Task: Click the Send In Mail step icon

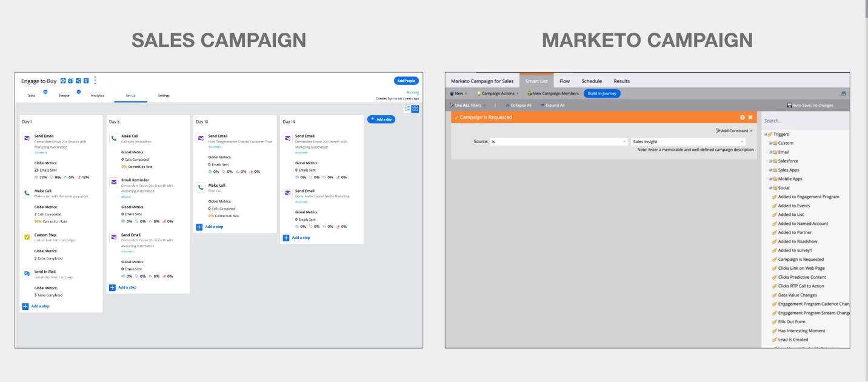Action: (x=27, y=274)
